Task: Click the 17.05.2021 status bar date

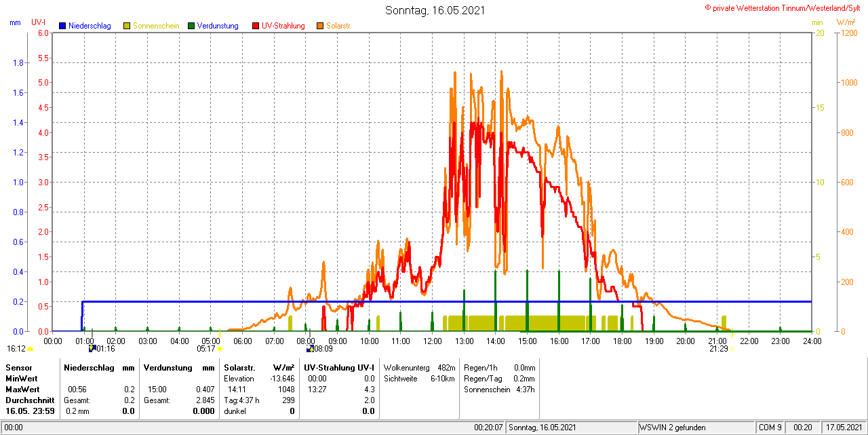Action: coord(844,428)
